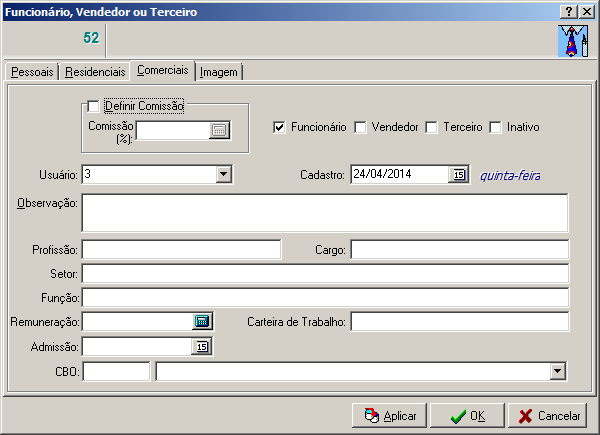This screenshot has width=600, height=435.
Task: Open the Remuneração calculator icon
Action: pos(202,321)
